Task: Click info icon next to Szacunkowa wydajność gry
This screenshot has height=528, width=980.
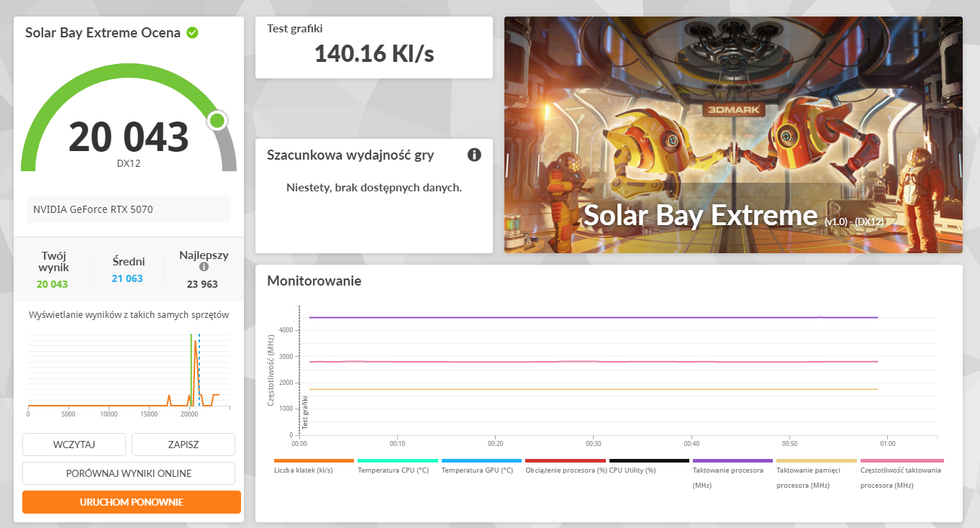Action: tap(473, 155)
